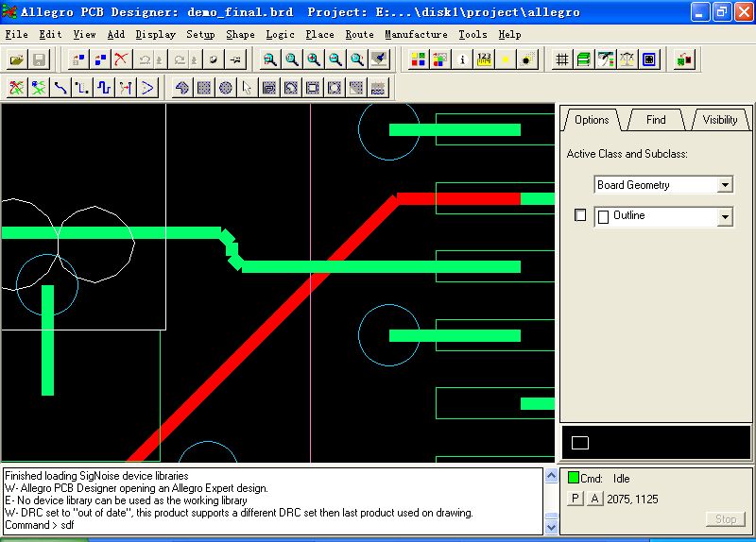Viewport: 756px width, 542px height.
Task: Toggle the A absolute coordinate button
Action: coord(594,499)
